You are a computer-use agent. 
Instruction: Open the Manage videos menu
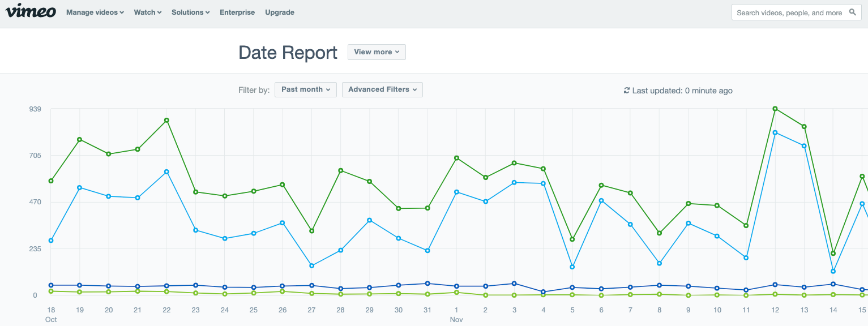point(95,12)
